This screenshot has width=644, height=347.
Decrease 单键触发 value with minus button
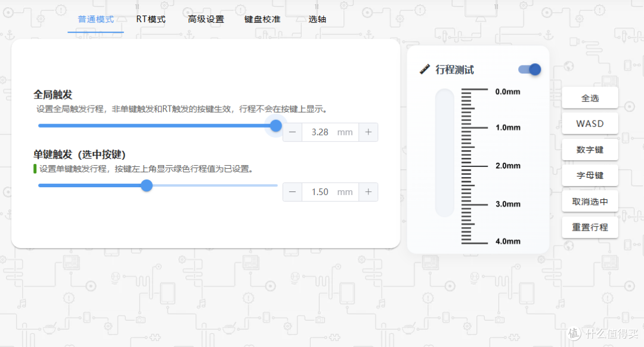tap(292, 192)
